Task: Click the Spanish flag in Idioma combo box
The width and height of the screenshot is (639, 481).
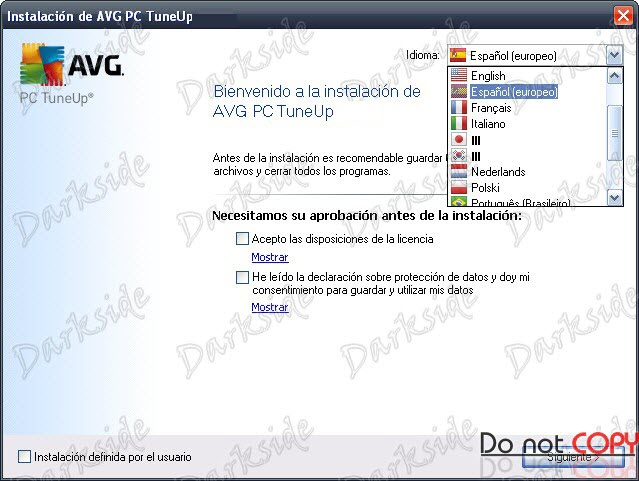Action: click(x=458, y=55)
